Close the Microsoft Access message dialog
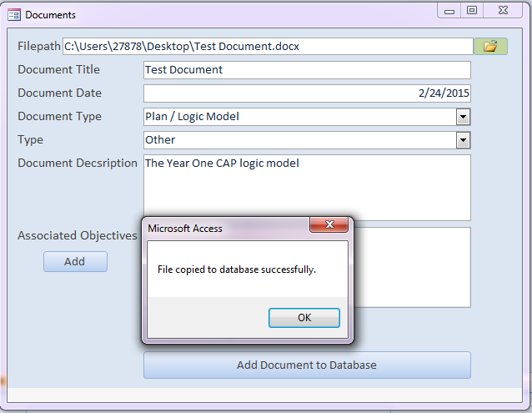This screenshot has height=413, width=532. [328, 225]
